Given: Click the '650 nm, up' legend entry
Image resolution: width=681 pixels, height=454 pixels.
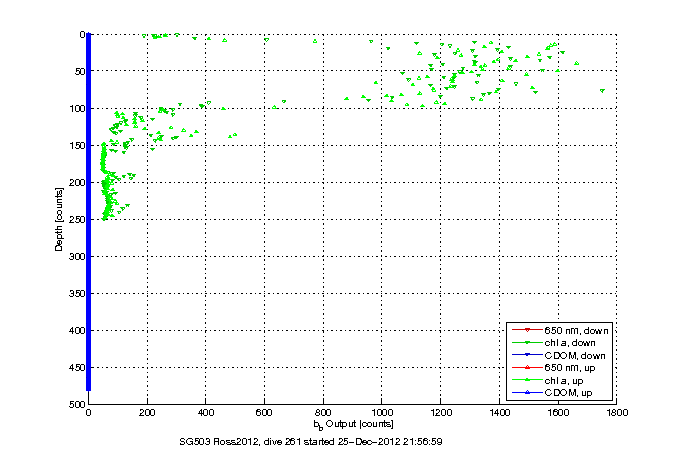Looking at the screenshot, I should (x=554, y=368).
